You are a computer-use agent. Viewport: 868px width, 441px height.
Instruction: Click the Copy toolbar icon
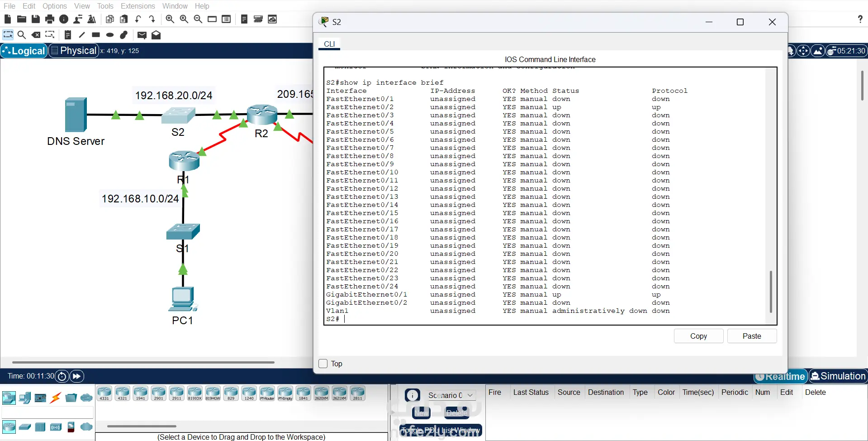pyautogui.click(x=110, y=19)
